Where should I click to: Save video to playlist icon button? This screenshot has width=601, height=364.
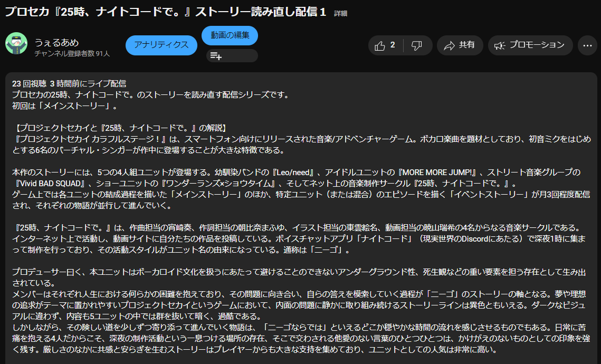pyautogui.click(x=232, y=56)
